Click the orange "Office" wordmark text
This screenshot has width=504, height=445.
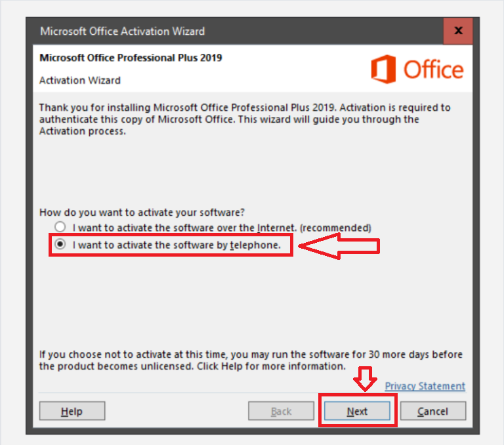(x=433, y=70)
